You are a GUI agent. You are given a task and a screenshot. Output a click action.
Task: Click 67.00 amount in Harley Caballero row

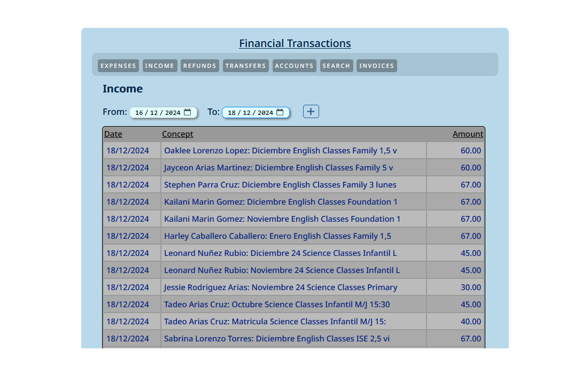click(471, 236)
